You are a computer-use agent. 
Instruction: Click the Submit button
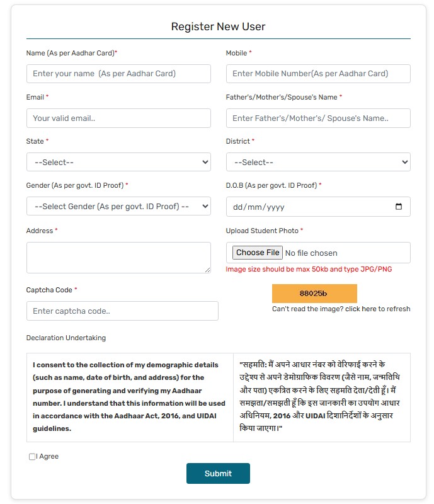[x=218, y=474]
